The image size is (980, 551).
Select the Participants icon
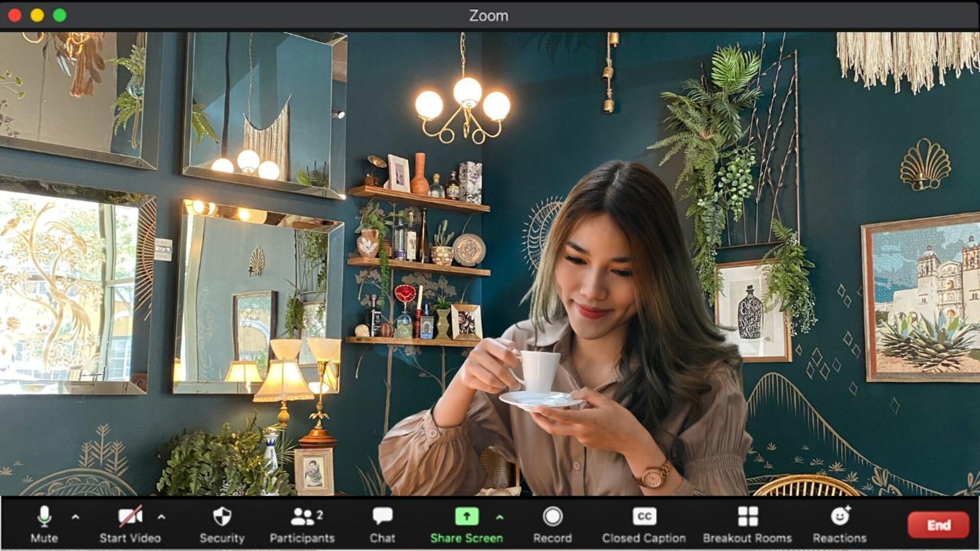302,517
